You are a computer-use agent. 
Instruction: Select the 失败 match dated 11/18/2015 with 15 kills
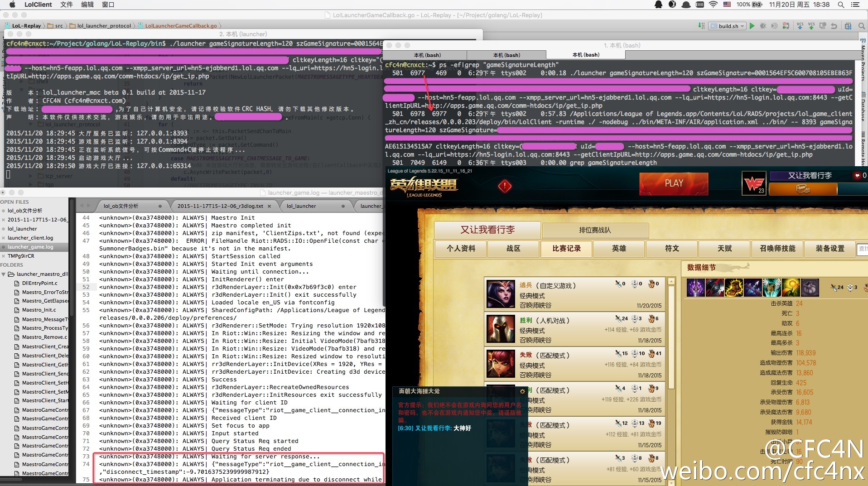coord(574,364)
